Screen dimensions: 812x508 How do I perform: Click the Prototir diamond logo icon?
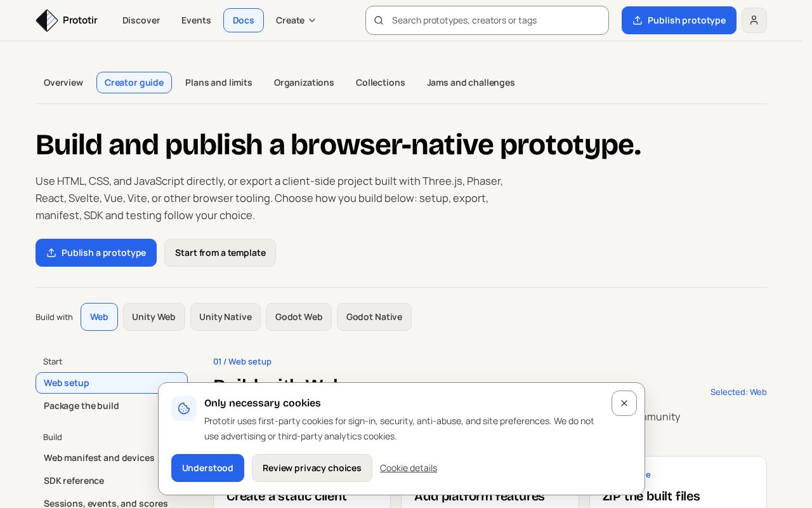click(x=47, y=20)
